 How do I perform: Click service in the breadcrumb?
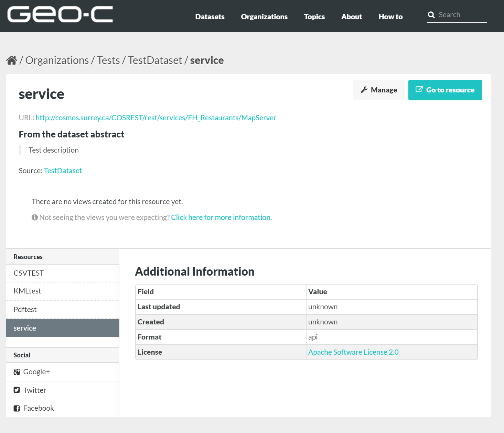click(207, 60)
